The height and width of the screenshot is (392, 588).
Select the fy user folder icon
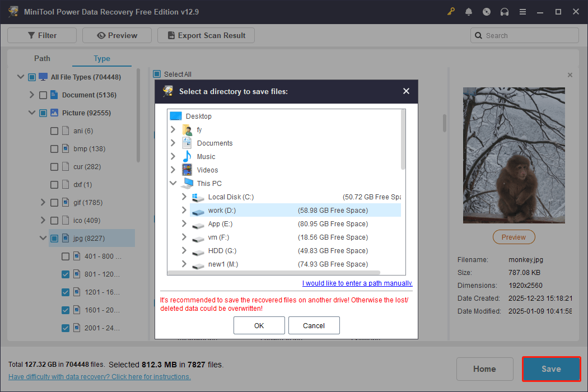pos(187,130)
